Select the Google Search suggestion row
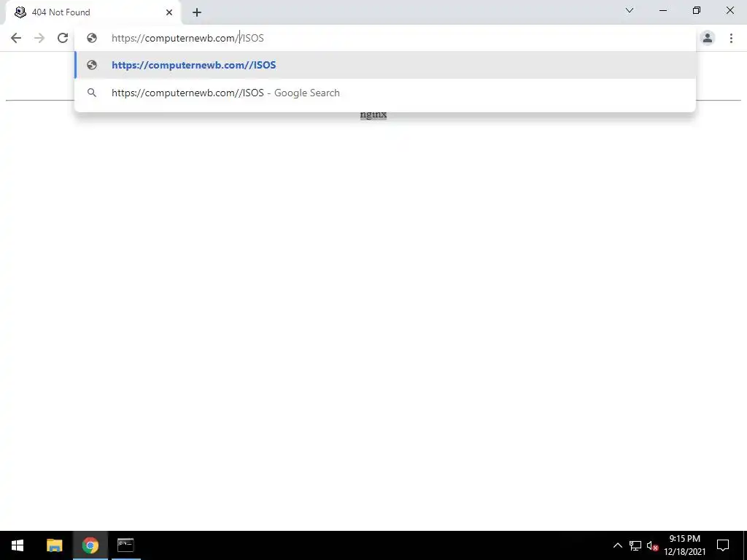This screenshot has height=560, width=747. (385, 93)
